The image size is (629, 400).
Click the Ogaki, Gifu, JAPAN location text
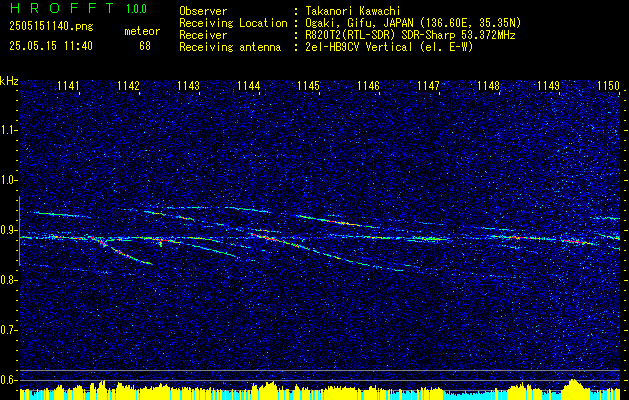tap(413, 23)
